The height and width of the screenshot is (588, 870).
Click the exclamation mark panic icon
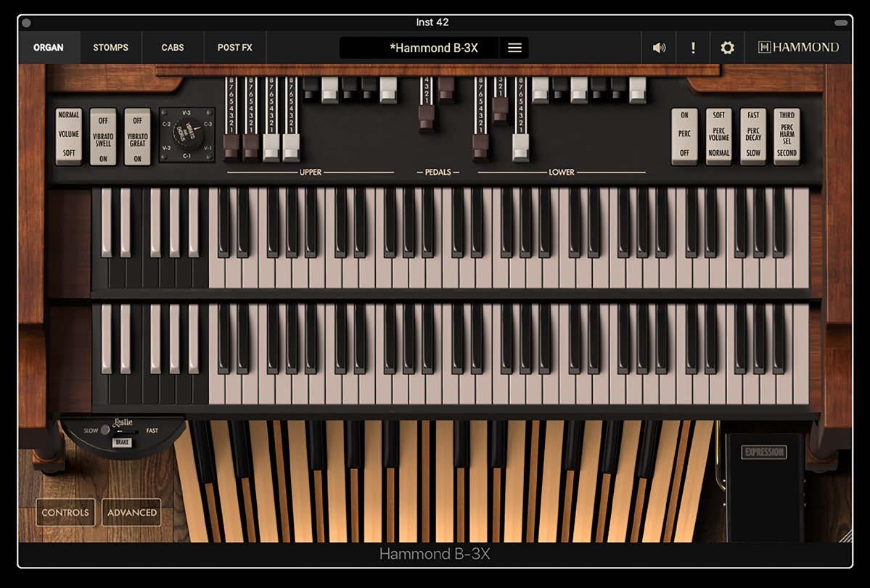693,48
